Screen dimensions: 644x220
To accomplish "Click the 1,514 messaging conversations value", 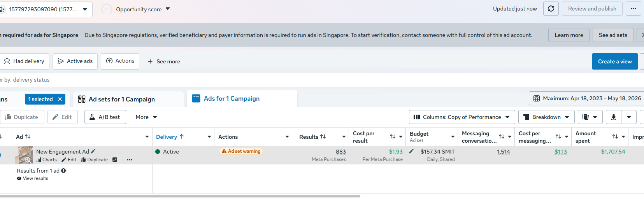I will [x=503, y=152].
